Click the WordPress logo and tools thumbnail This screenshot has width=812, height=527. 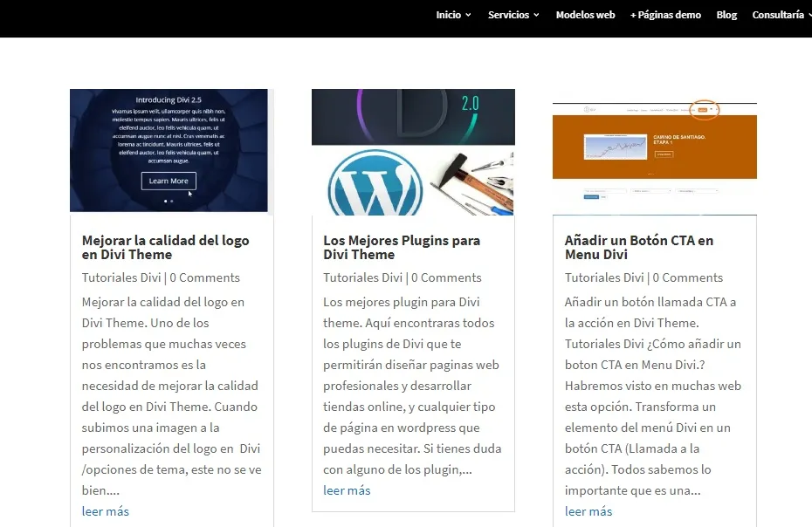413,151
